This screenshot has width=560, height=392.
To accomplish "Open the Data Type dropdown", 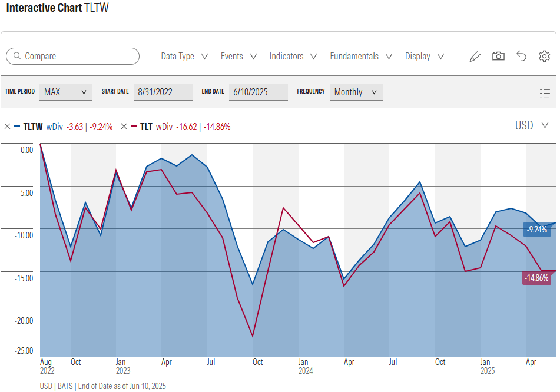I will tap(184, 56).
